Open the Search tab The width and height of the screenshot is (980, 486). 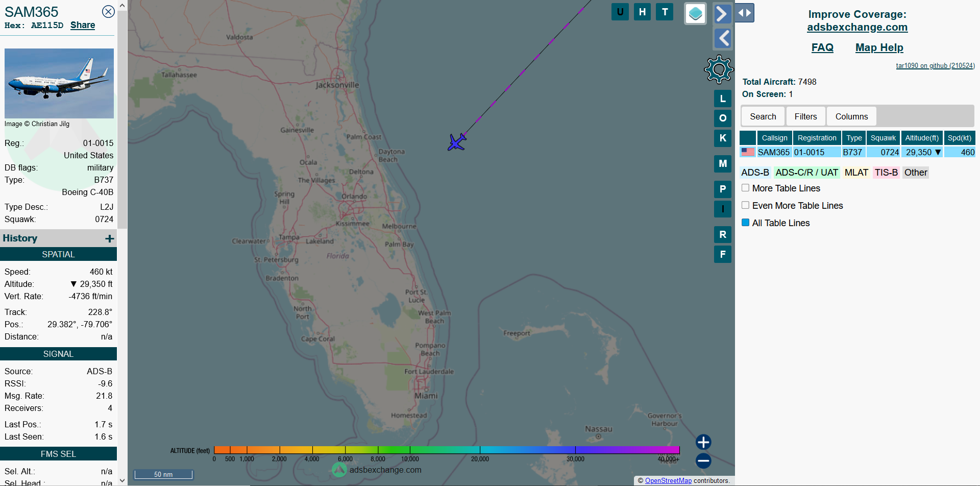(763, 116)
